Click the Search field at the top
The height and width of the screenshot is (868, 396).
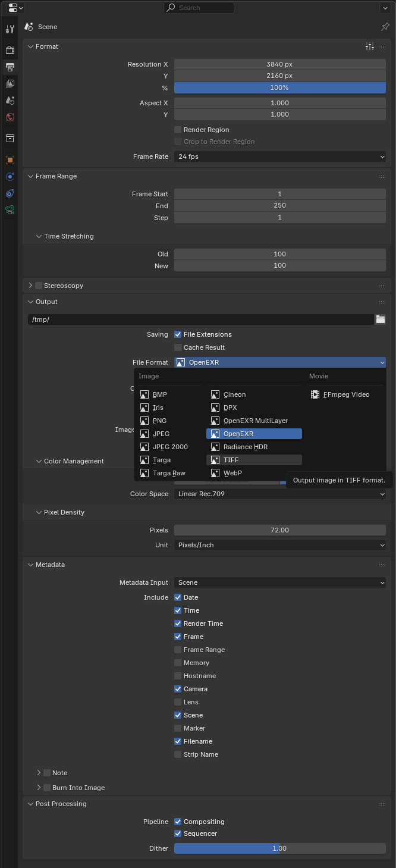(199, 8)
